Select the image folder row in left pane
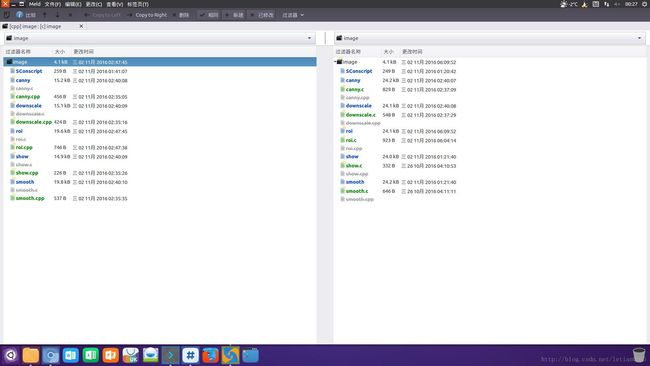This screenshot has height=366, width=650. [160, 62]
